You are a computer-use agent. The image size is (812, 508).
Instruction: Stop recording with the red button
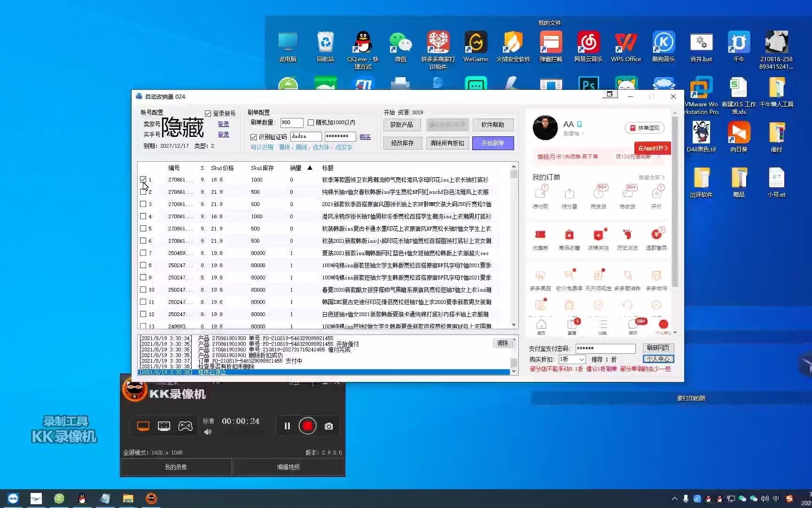(307, 426)
